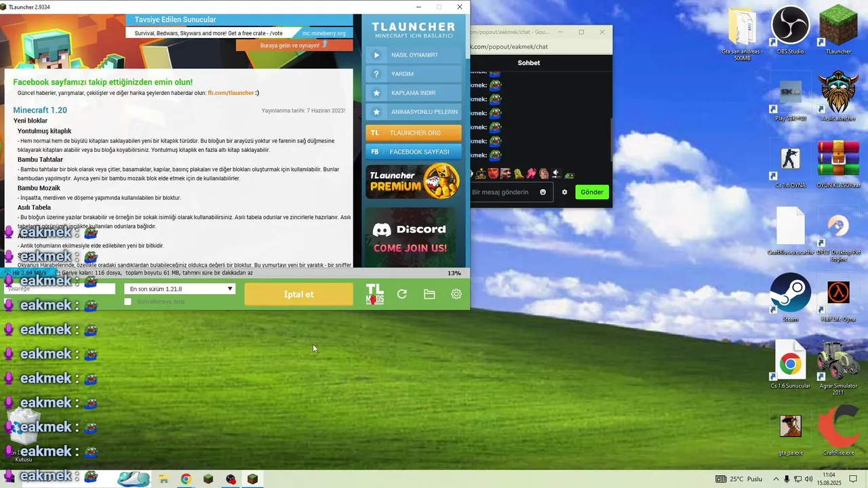Cancel download with 'İptal et' button

[299, 294]
